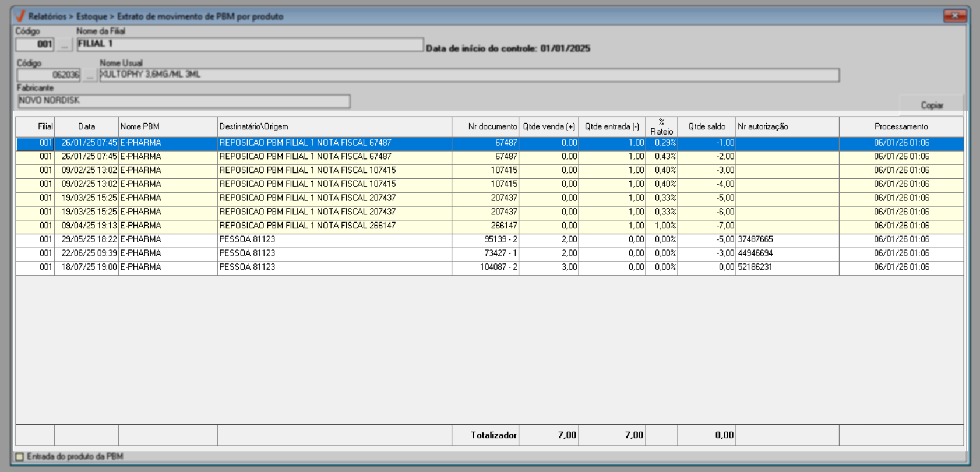Viewport: 980px width, 472px height.
Task: Click the Nome PBM column header
Action: point(167,126)
